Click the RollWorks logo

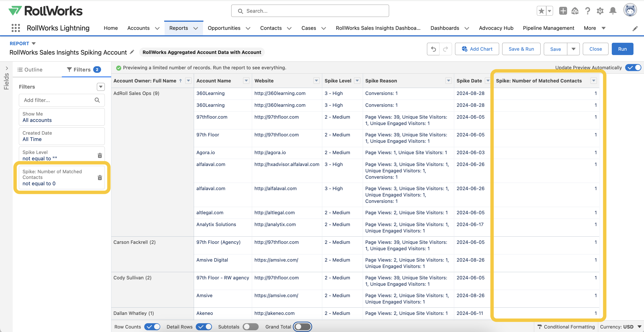point(46,11)
